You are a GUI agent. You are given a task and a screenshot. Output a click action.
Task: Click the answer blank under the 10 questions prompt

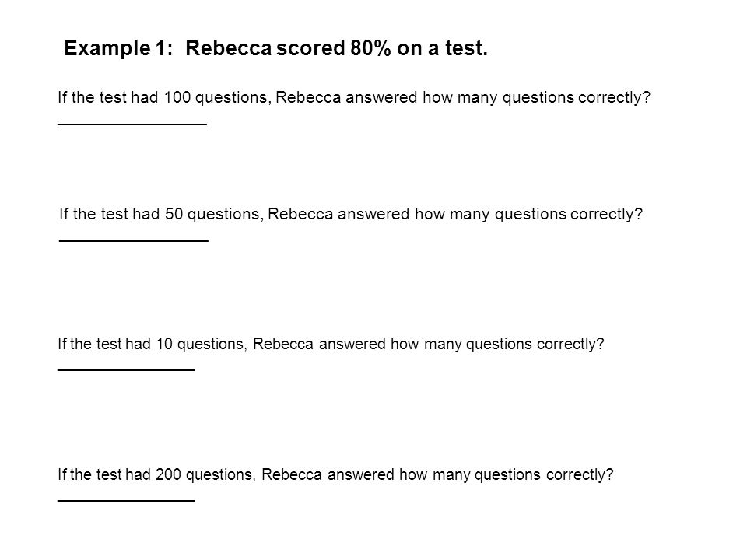pyautogui.click(x=126, y=369)
